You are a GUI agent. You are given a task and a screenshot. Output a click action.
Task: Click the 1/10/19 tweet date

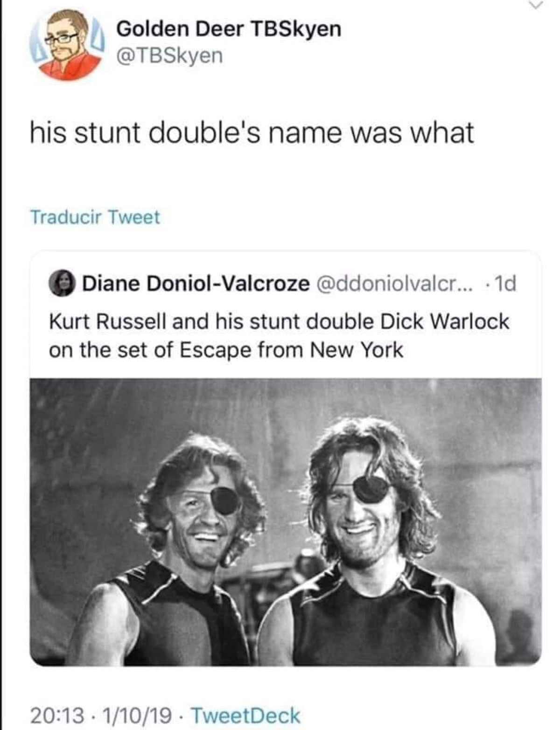click(138, 716)
